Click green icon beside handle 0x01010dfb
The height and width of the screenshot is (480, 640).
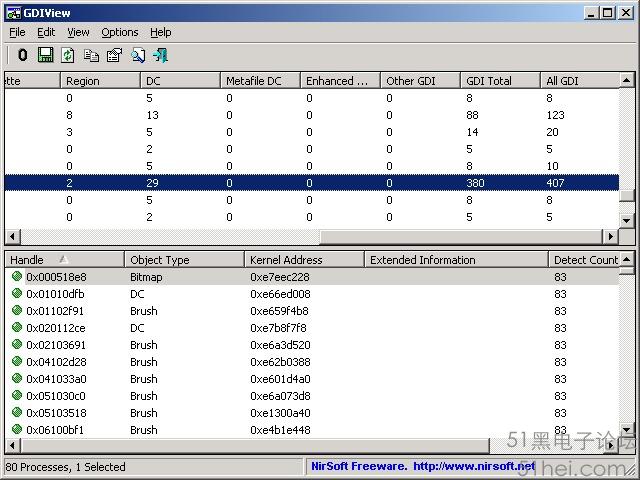tap(17, 293)
